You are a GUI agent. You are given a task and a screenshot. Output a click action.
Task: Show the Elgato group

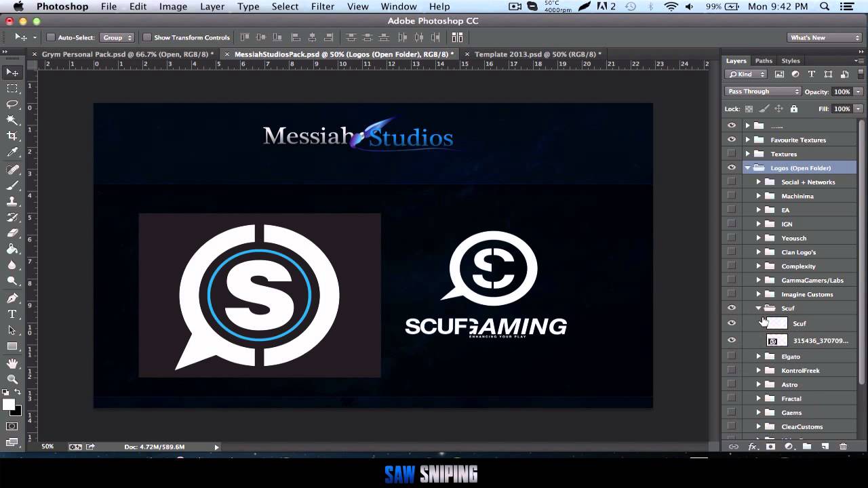(732, 357)
